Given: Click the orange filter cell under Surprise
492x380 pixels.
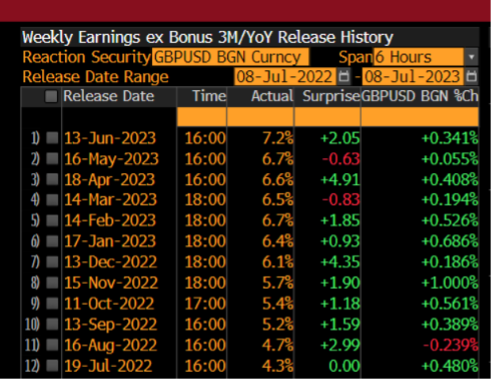Looking at the screenshot, I should click(x=327, y=117).
